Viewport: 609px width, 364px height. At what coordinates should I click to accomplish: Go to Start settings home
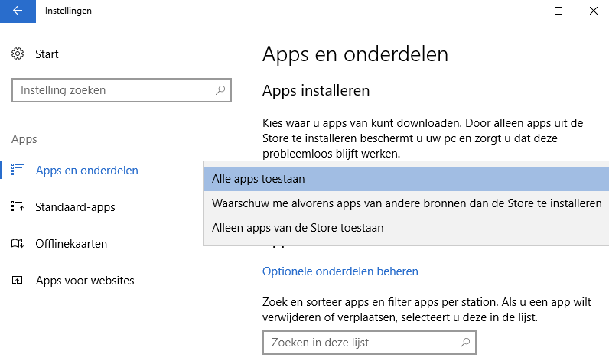tap(47, 54)
